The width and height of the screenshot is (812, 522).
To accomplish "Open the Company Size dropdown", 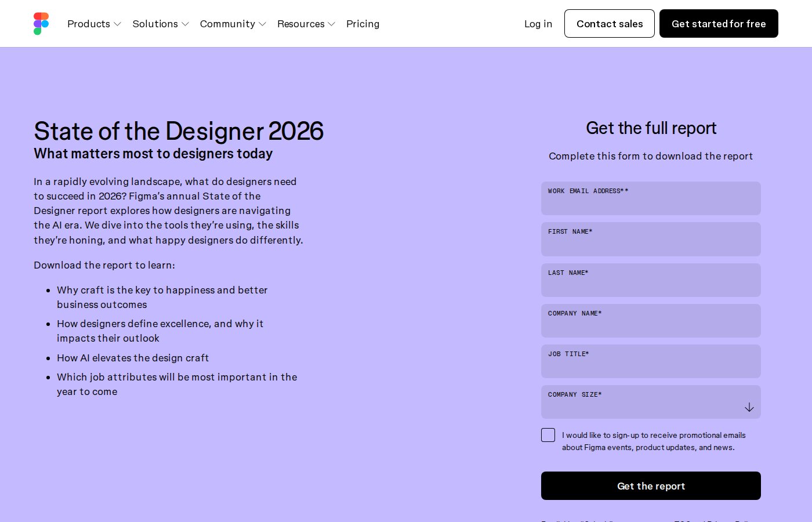I will 651,402.
